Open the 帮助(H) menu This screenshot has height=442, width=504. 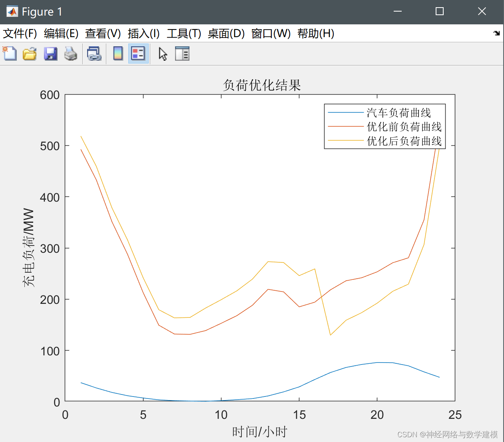[x=316, y=34]
